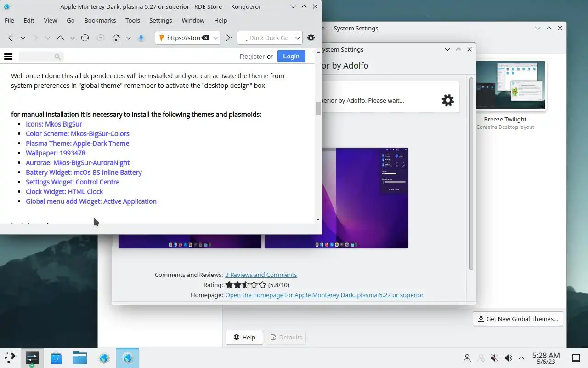Click the page scroll up arrow
The height and width of the screenshot is (368, 588).
pyautogui.click(x=318, y=52)
